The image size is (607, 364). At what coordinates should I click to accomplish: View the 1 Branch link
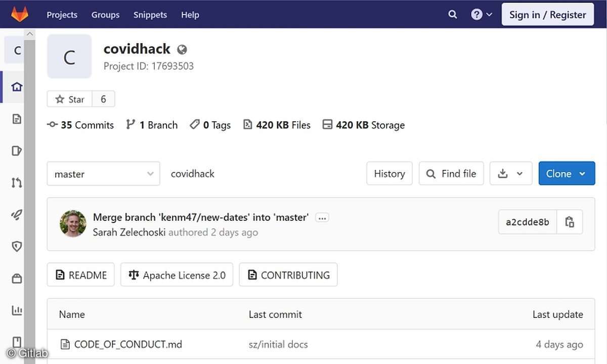click(x=152, y=125)
